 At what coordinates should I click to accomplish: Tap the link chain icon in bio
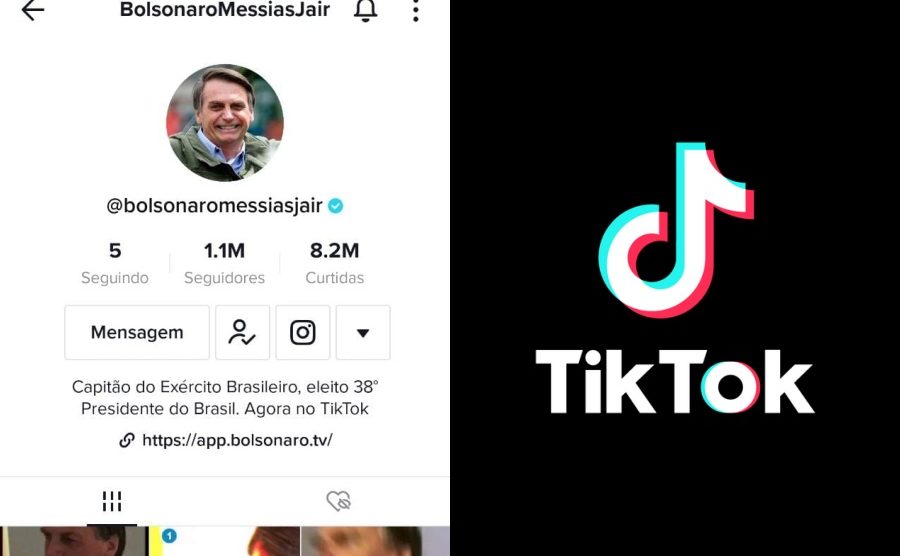point(126,440)
